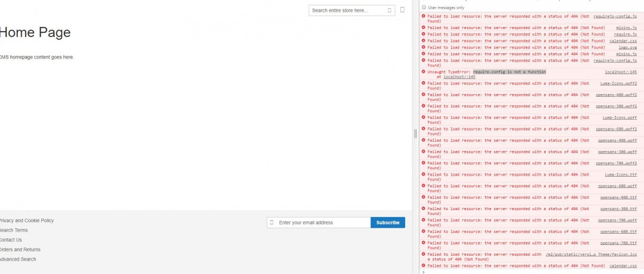Open the opensans-600.woff resource link

tap(618, 186)
